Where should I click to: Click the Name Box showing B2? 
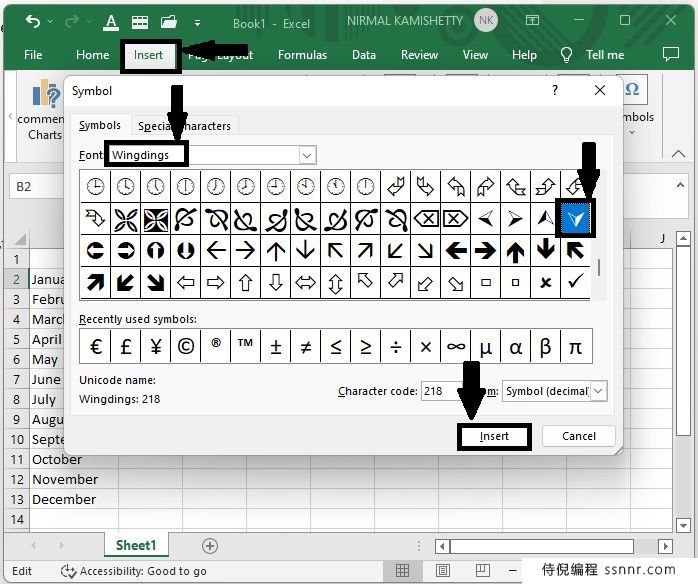tap(37, 186)
